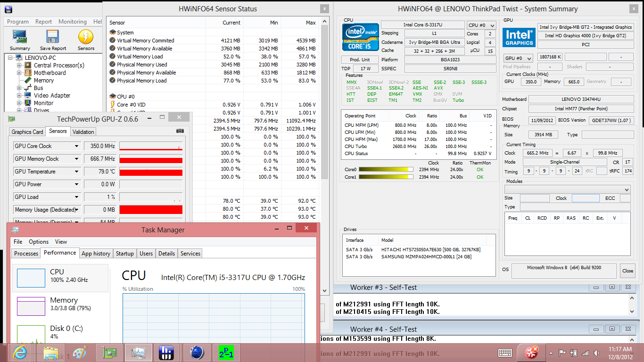Click Core1 clock usage bar
The width and height of the screenshot is (644, 362).
point(386,177)
